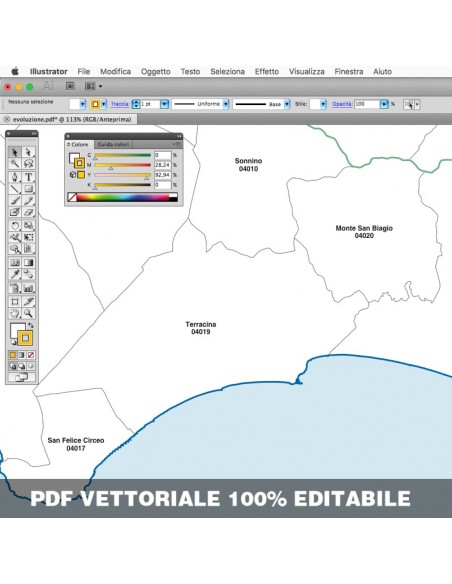The width and height of the screenshot is (452, 584).
Task: Enable Draw Inside mode
Action: pyautogui.click(x=31, y=366)
